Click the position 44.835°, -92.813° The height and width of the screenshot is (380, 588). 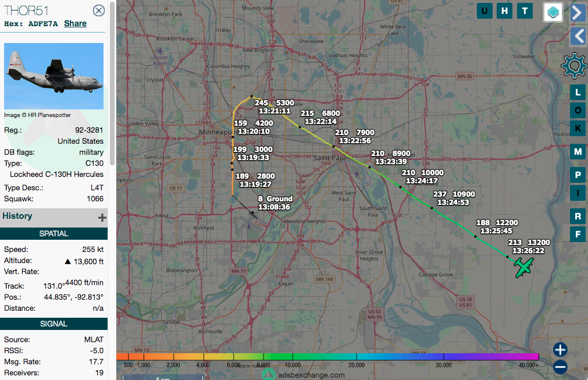tap(73, 297)
